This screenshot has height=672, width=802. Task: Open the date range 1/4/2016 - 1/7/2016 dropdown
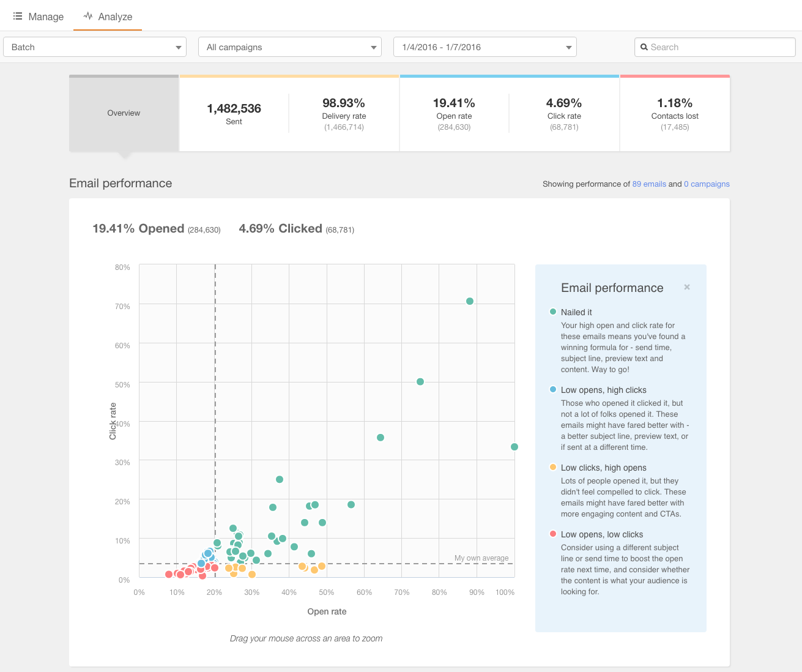tap(485, 47)
